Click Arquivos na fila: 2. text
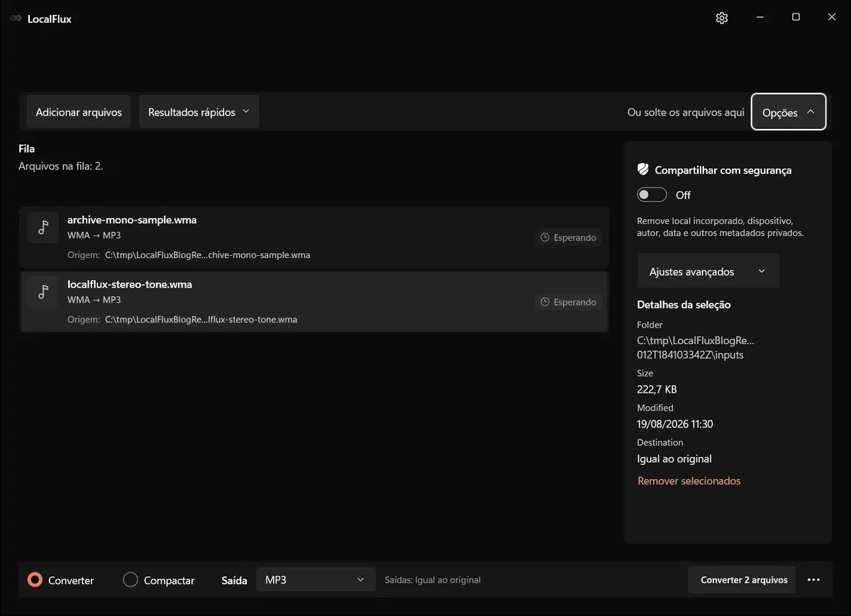 (x=61, y=166)
